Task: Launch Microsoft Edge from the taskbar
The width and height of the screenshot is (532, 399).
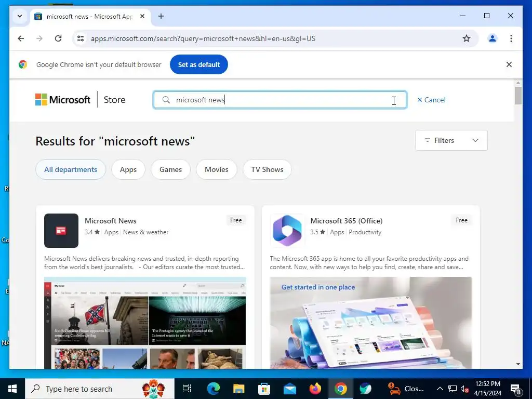Action: point(214,389)
